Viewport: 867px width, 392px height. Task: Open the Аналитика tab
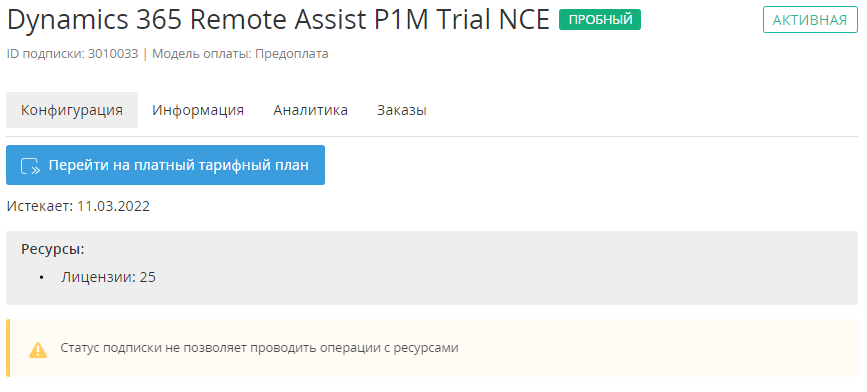pos(310,110)
